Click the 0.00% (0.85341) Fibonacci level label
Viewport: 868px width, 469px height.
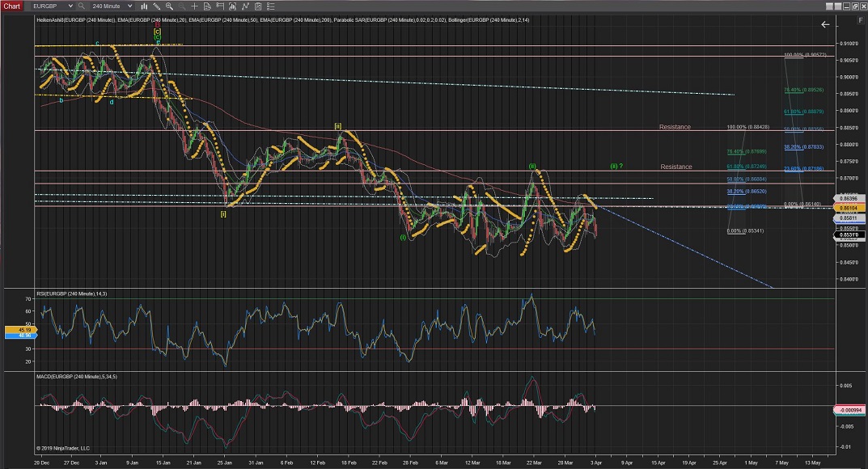click(745, 230)
